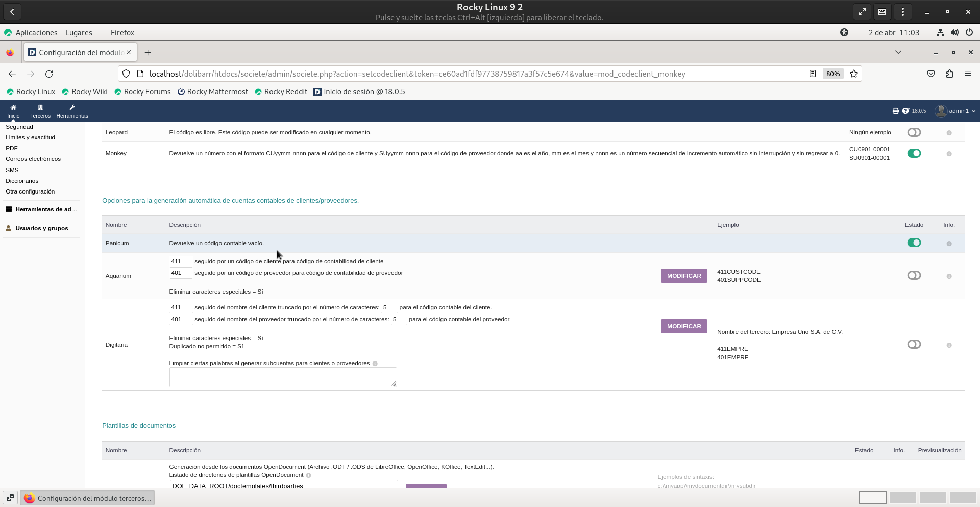Bookmark this page with star icon
The width and height of the screenshot is (980, 507).
tap(853, 74)
